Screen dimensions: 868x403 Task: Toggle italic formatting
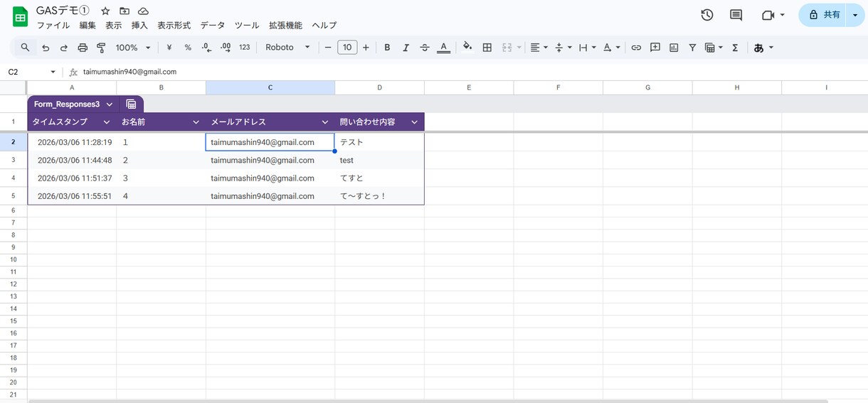coord(406,48)
